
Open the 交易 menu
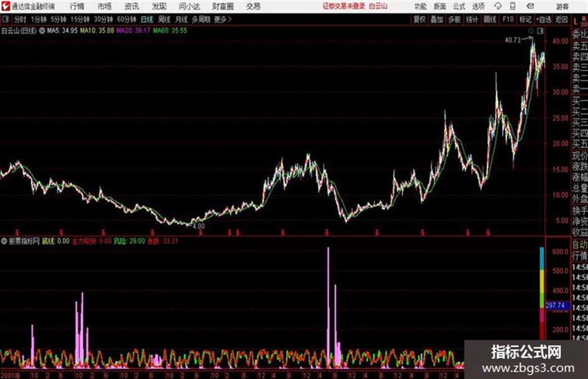(x=253, y=6)
